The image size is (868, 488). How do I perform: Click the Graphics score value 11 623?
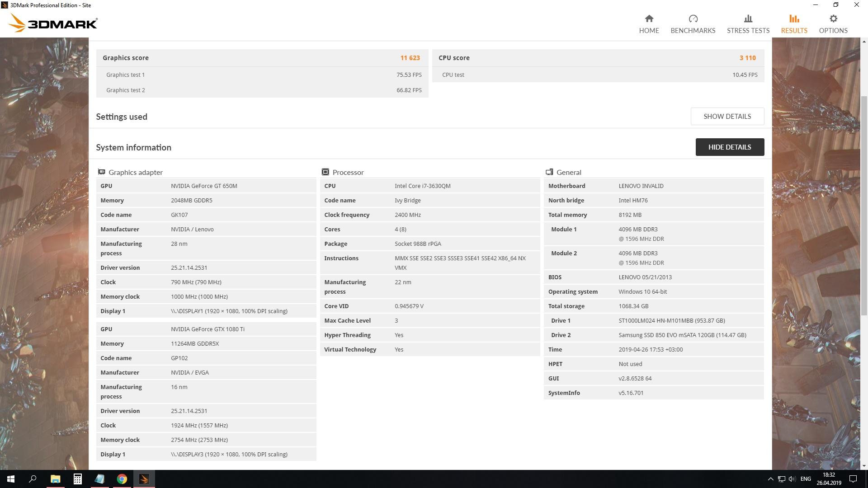(410, 58)
